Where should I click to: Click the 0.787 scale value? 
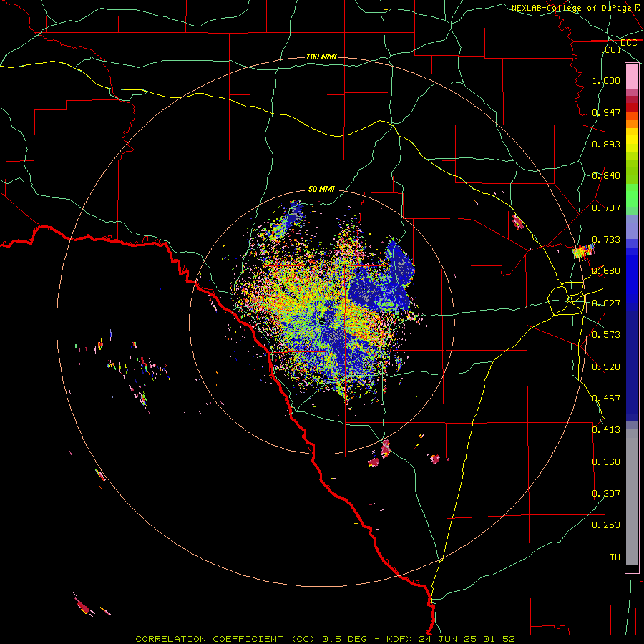tap(606, 208)
